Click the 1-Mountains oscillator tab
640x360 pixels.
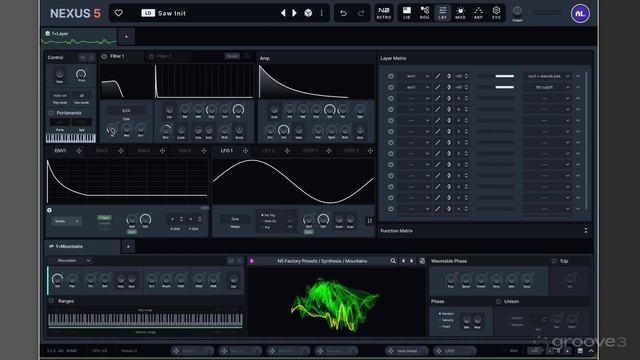point(83,247)
